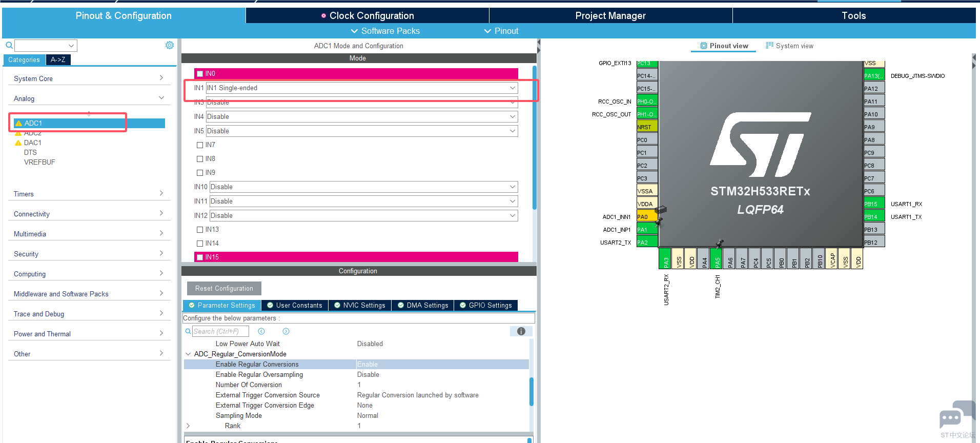The height and width of the screenshot is (443, 980).
Task: Open the Software Packs menu
Action: pos(385,31)
